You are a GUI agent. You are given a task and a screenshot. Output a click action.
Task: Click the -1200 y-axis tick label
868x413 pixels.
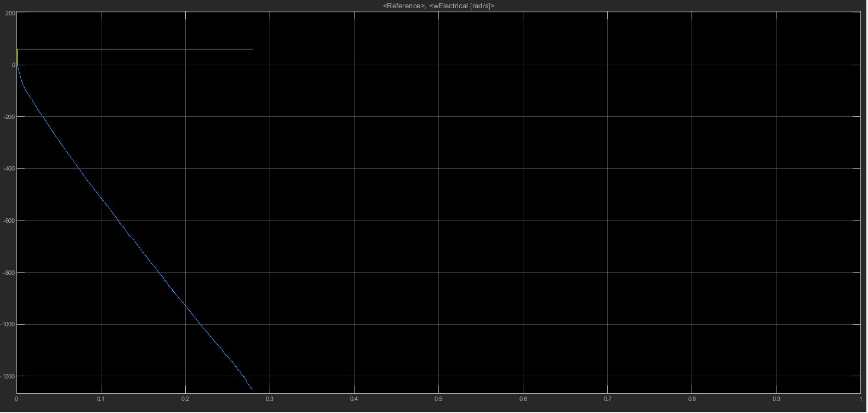pyautogui.click(x=8, y=377)
